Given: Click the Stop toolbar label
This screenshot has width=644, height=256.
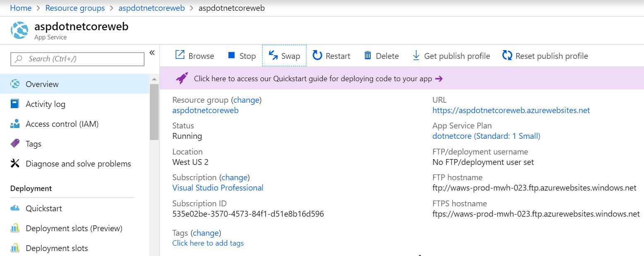Looking at the screenshot, I should pos(248,56).
